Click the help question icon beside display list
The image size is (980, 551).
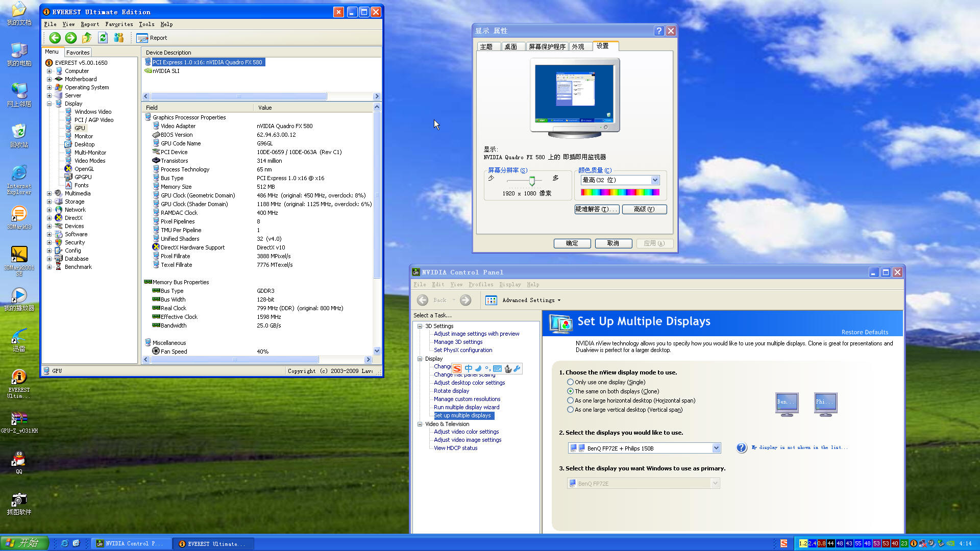click(742, 448)
